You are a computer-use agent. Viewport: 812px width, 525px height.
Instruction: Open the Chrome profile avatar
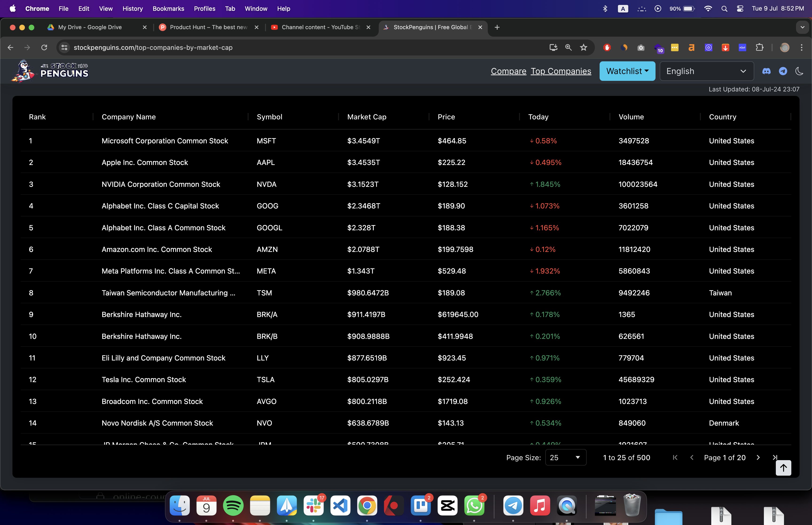point(785,47)
